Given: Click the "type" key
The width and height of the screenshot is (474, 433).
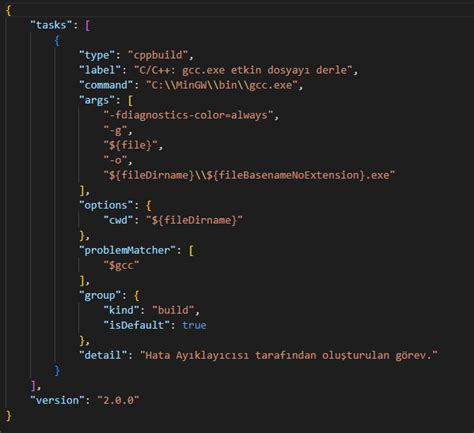Looking at the screenshot, I should click(x=97, y=55).
